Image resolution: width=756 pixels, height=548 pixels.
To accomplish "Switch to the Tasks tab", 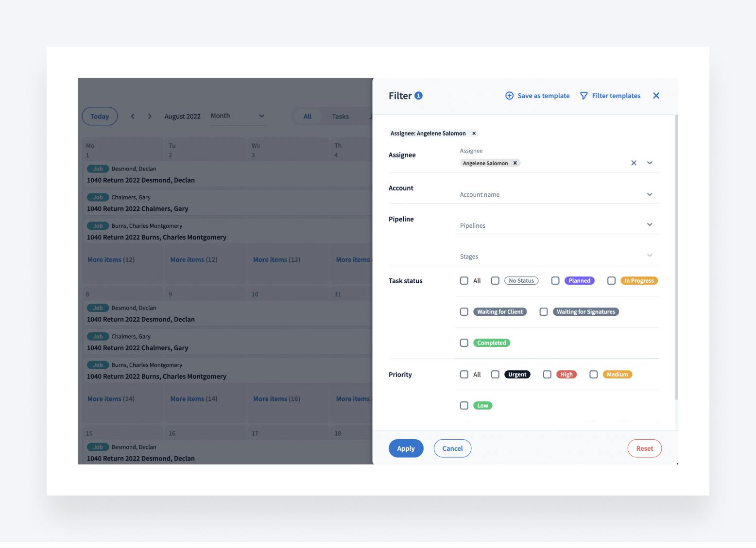I will 340,117.
